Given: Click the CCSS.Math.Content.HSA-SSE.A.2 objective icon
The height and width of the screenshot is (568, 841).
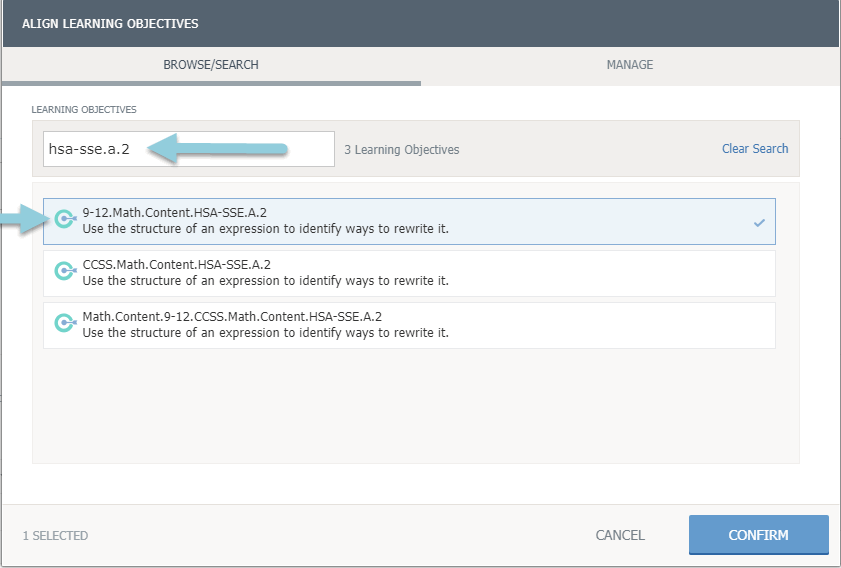Looking at the screenshot, I should pyautogui.click(x=65, y=272).
